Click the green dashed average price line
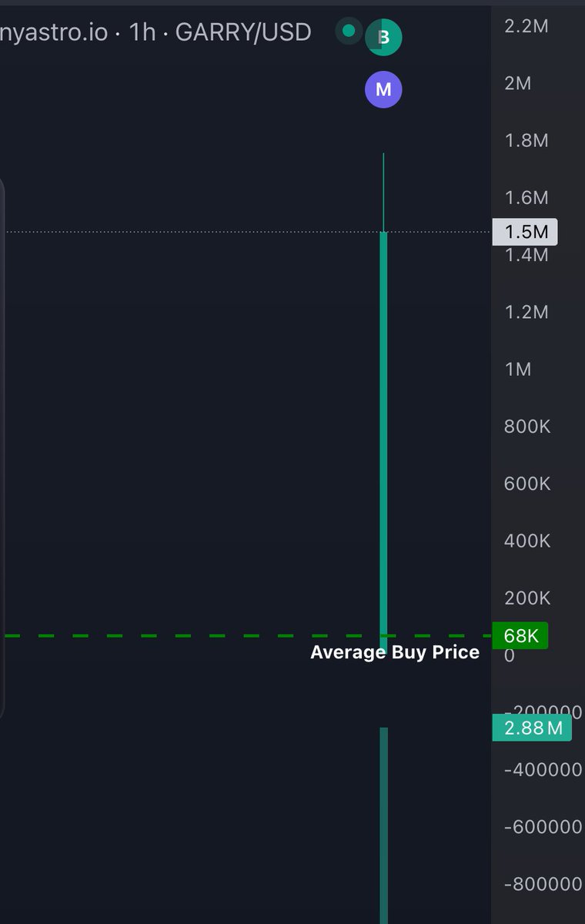 pos(246,635)
